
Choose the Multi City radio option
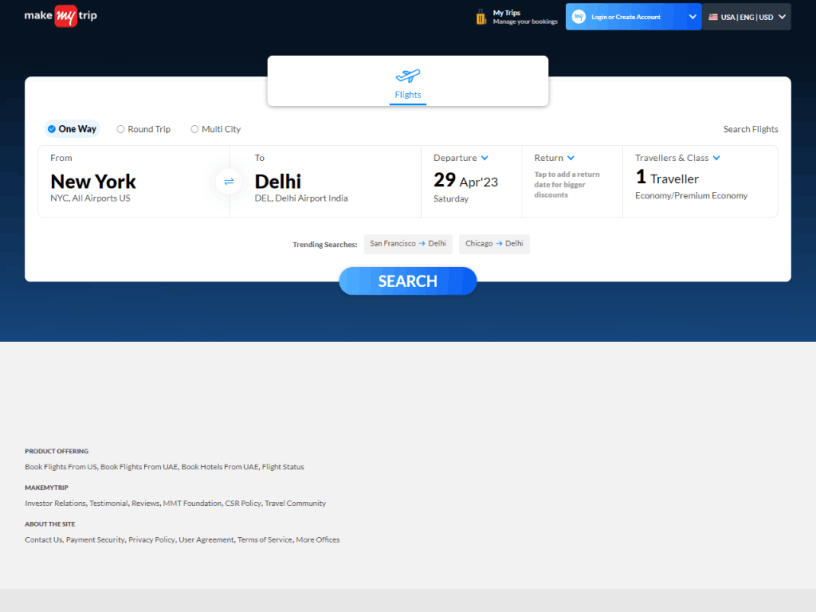pyautogui.click(x=195, y=129)
